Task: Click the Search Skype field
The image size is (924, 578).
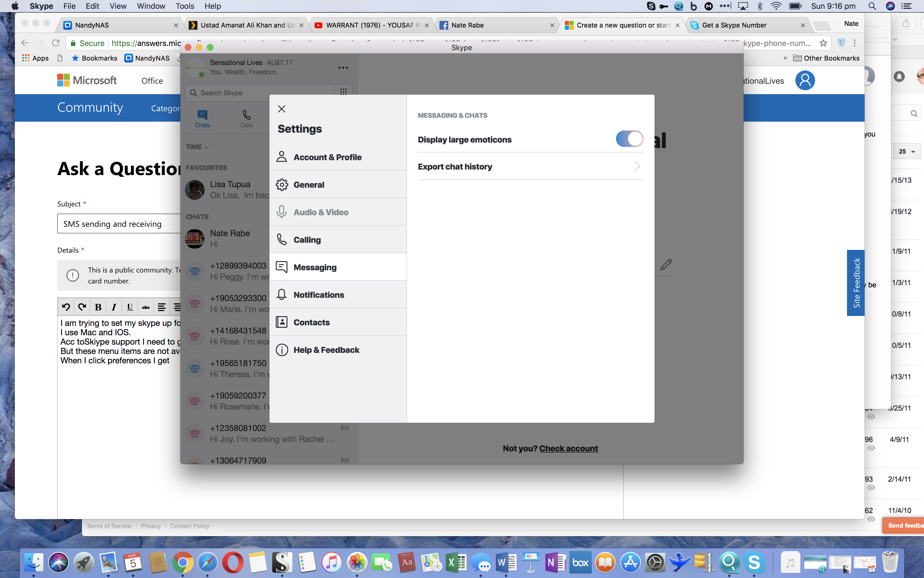Action: click(260, 93)
